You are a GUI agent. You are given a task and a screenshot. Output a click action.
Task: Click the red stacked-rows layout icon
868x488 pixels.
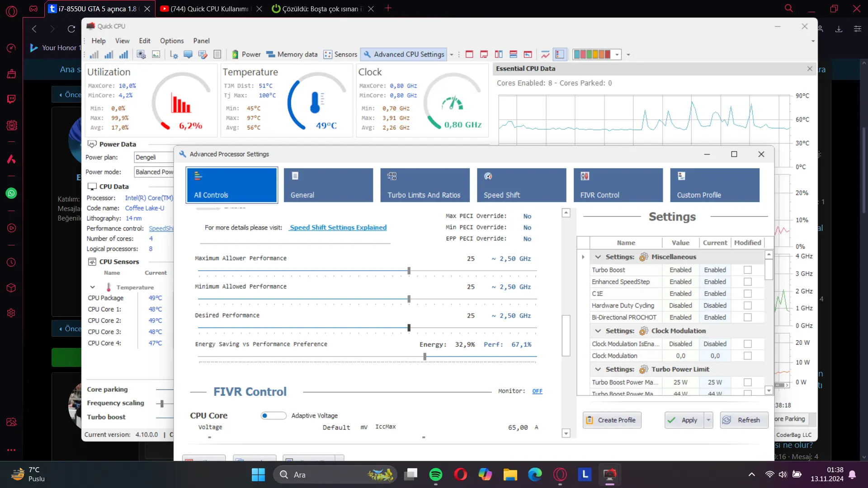coord(513,55)
